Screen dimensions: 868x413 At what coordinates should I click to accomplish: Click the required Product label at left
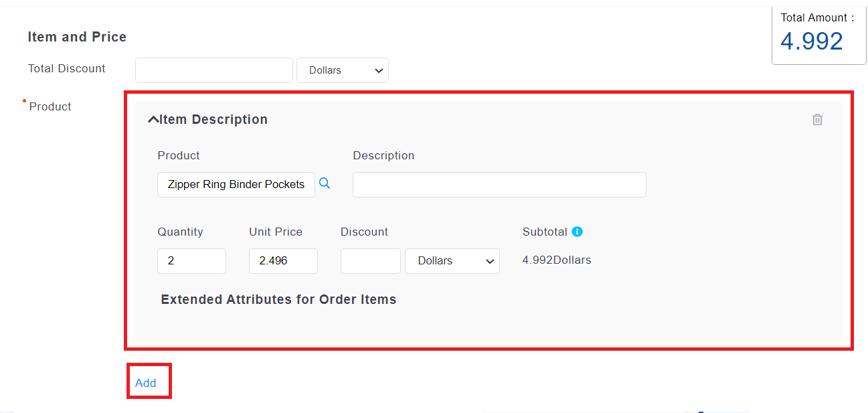click(x=50, y=107)
